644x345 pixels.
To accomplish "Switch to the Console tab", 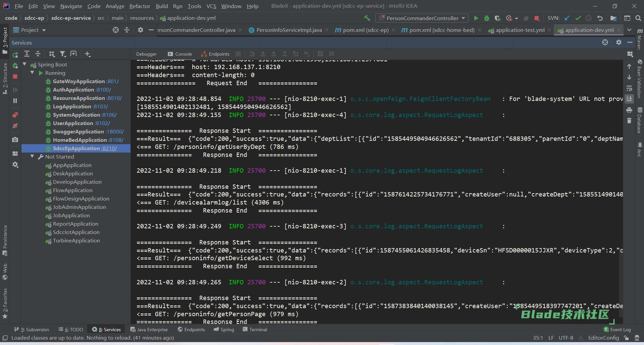I will pyautogui.click(x=180, y=54).
